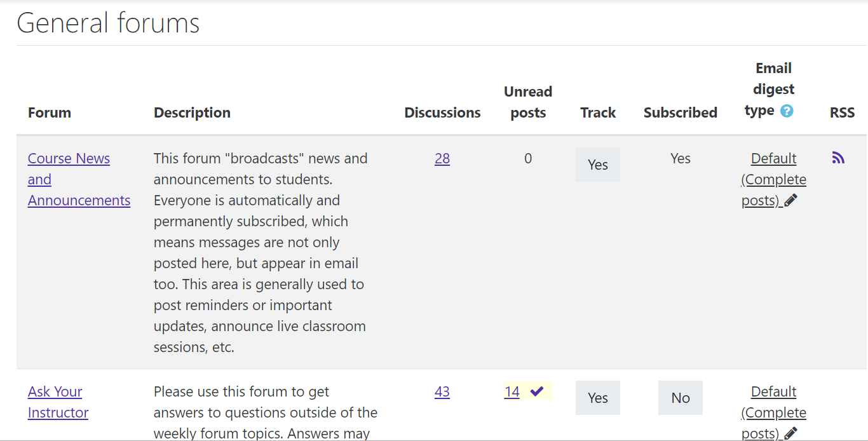Click the 43 discussions count link
This screenshot has width=868, height=441.
pyautogui.click(x=442, y=391)
